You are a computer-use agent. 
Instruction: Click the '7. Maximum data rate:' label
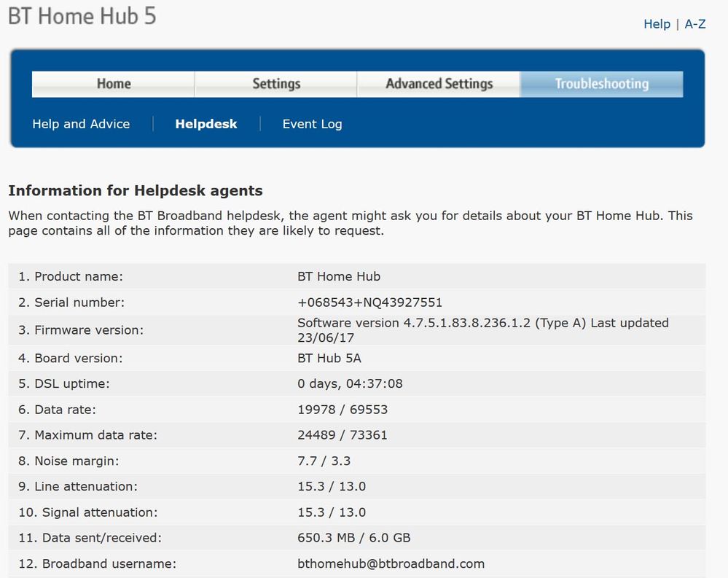[x=87, y=435]
